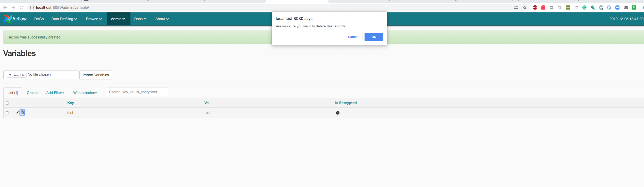This screenshot has width=644, height=187.
Task: Open the Adblock Plus extension
Action: [535, 7]
